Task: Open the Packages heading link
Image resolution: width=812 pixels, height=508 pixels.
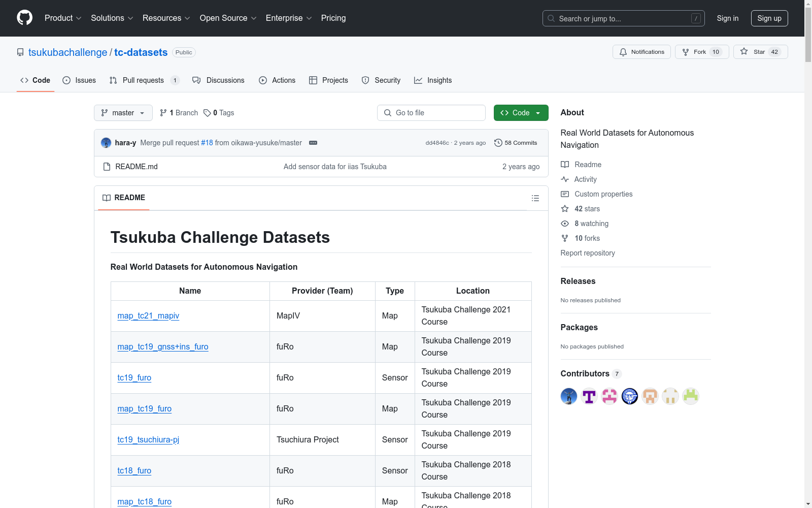Action: tap(579, 327)
